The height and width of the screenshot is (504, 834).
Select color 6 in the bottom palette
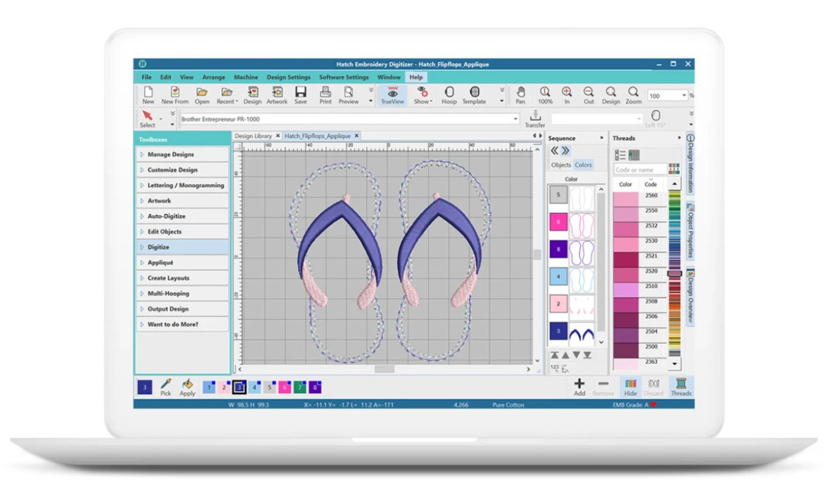[x=285, y=387]
